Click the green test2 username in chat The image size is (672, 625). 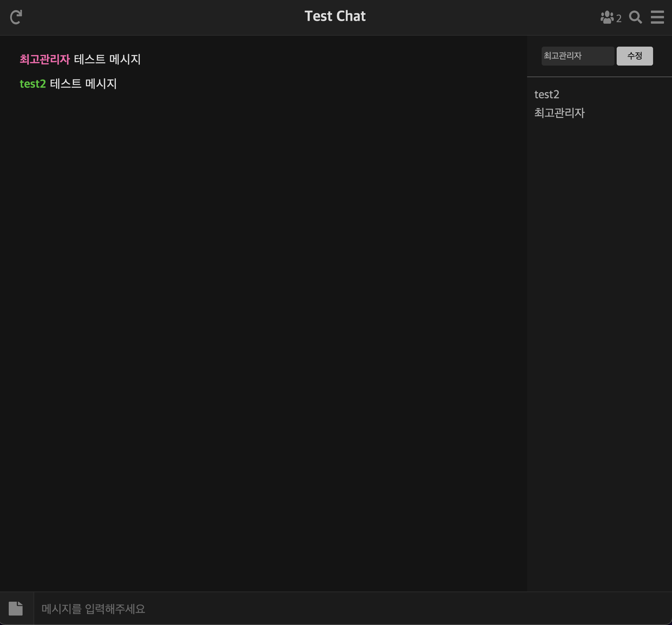click(x=32, y=84)
